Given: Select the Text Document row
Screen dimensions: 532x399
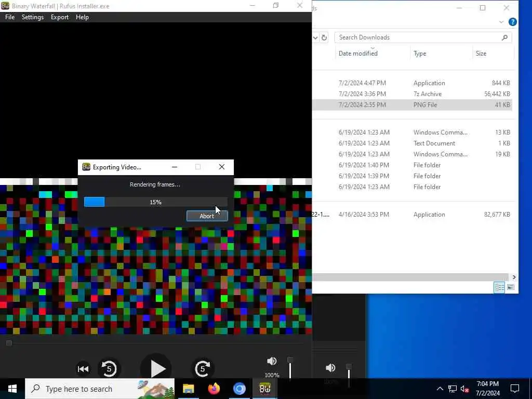Looking at the screenshot, I should [x=412, y=143].
